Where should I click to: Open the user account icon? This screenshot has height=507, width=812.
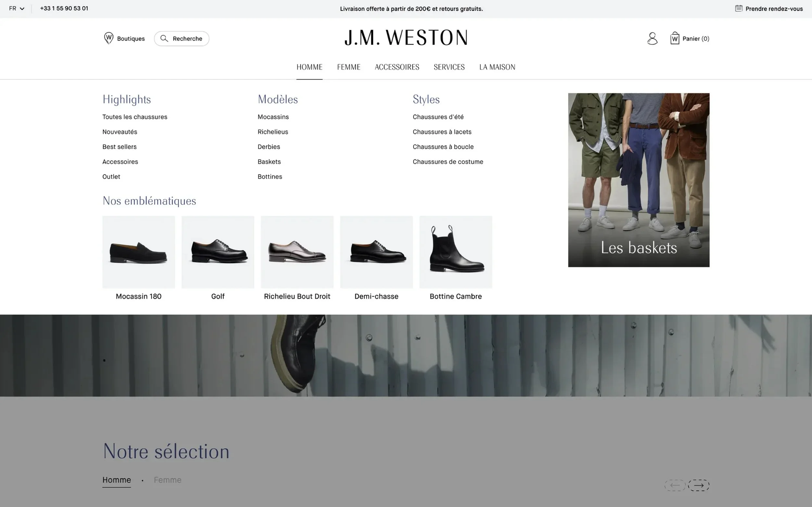coord(652,38)
